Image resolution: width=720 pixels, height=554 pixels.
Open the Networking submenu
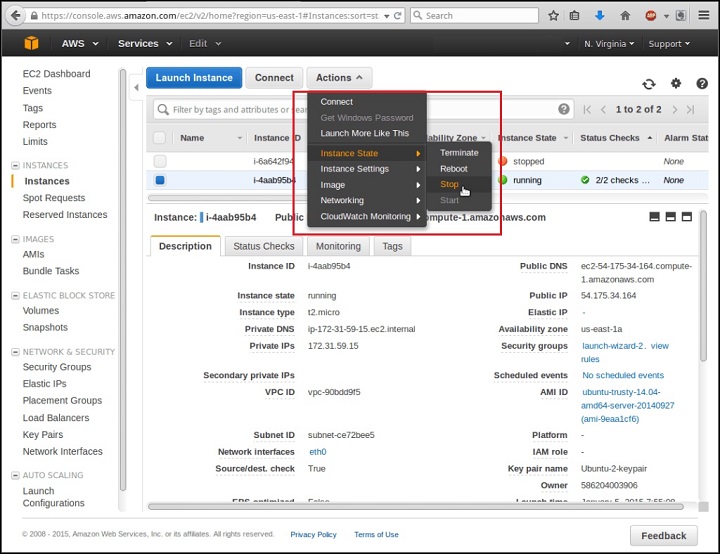pos(367,200)
